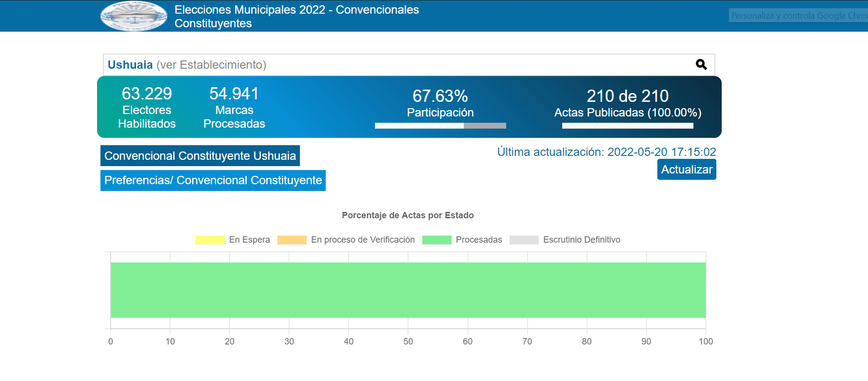868x381 pixels.
Task: Click the 210 de 210 actas text
Action: (x=628, y=96)
